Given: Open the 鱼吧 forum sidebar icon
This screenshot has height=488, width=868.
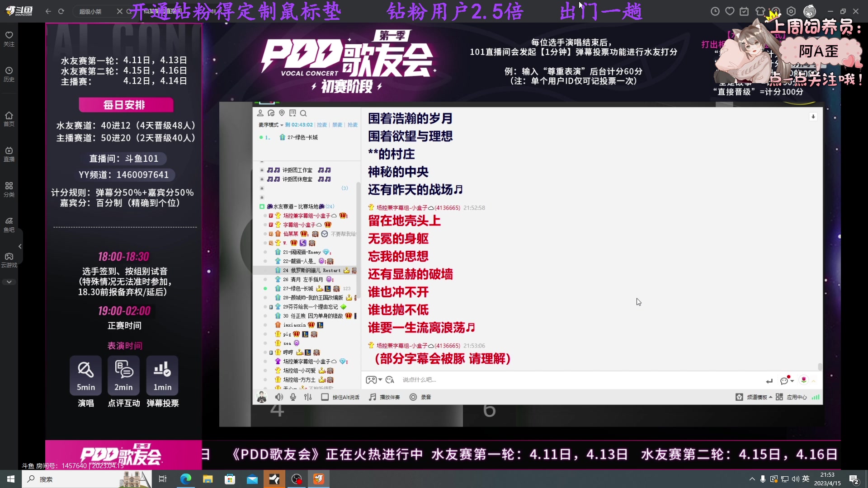Looking at the screenshot, I should (x=9, y=225).
